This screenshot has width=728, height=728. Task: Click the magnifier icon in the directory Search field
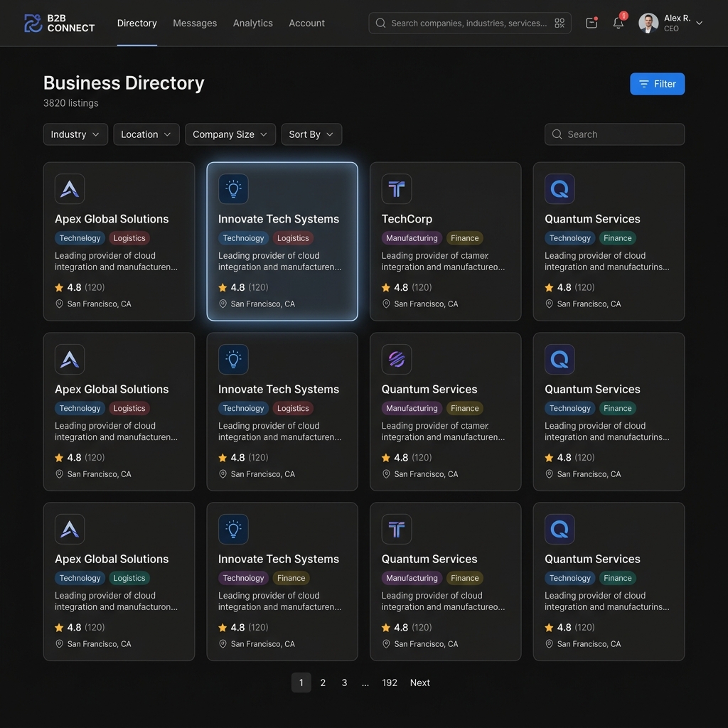point(557,134)
